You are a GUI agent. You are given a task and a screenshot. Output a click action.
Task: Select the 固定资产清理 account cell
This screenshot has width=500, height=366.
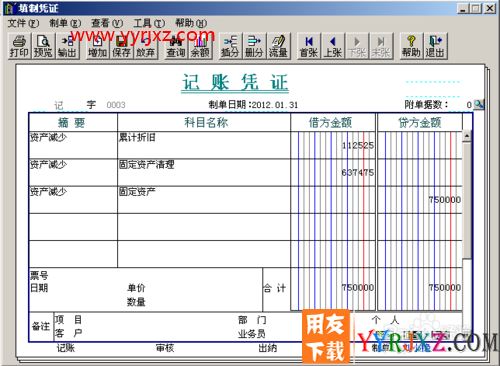point(204,172)
